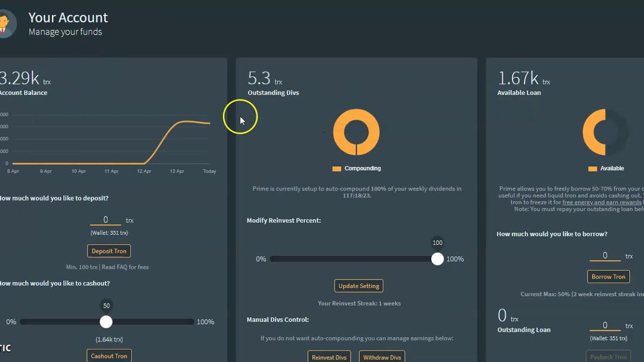Click the '5.3' Outstanding Divs value
This screenshot has width=644, height=362.
(x=259, y=78)
